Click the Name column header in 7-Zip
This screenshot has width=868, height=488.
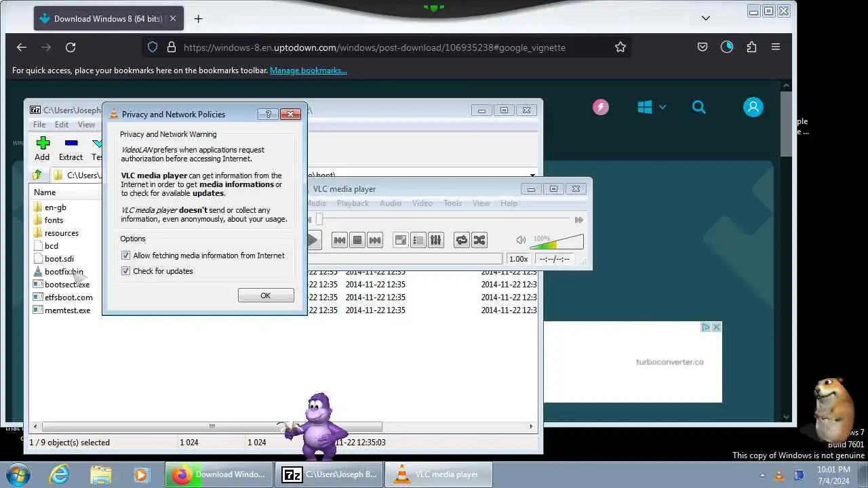coord(45,192)
